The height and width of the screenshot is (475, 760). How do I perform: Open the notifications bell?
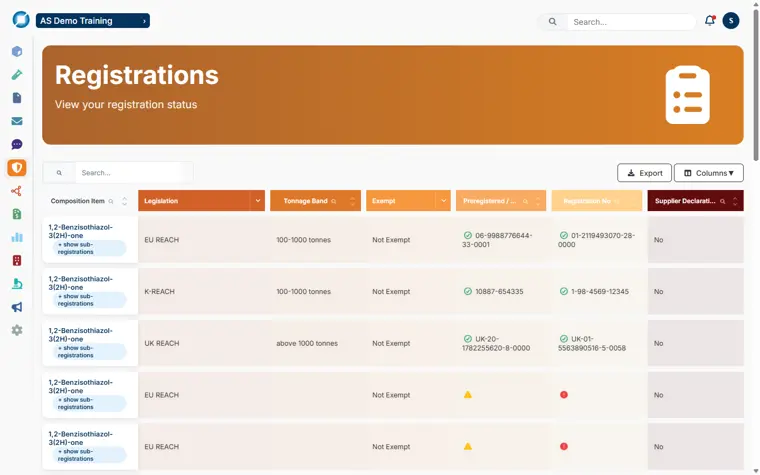tap(710, 20)
